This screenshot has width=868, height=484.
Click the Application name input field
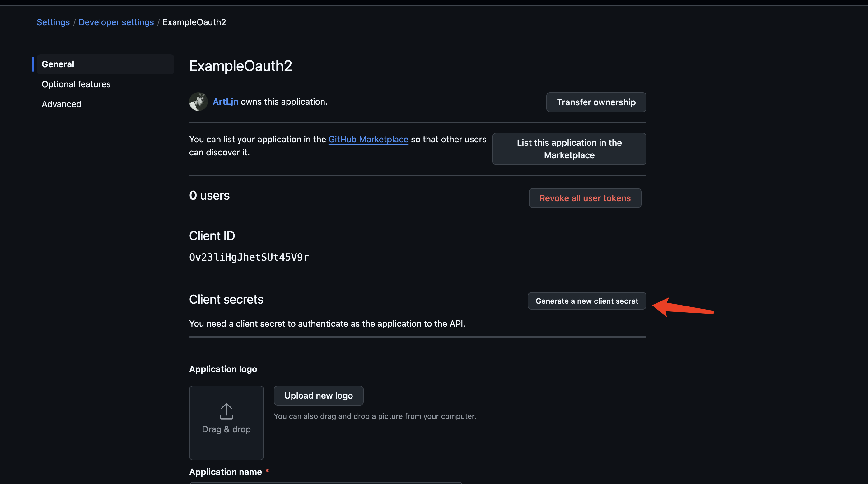pos(325,483)
